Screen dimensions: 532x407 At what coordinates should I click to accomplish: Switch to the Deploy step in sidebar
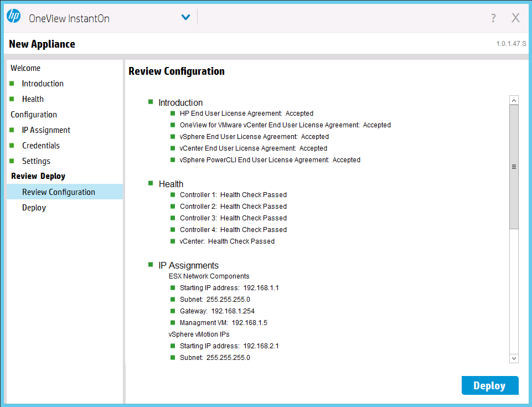[x=34, y=208]
